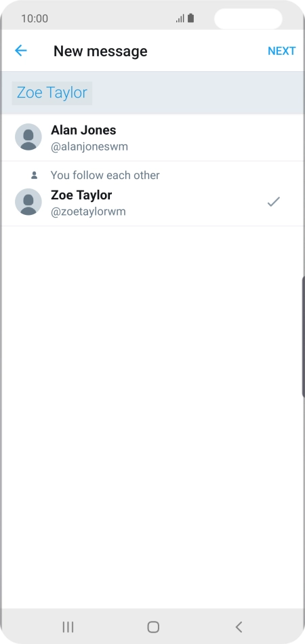Select Zoe Taylor's avatar
The image size is (305, 644).
(x=28, y=201)
